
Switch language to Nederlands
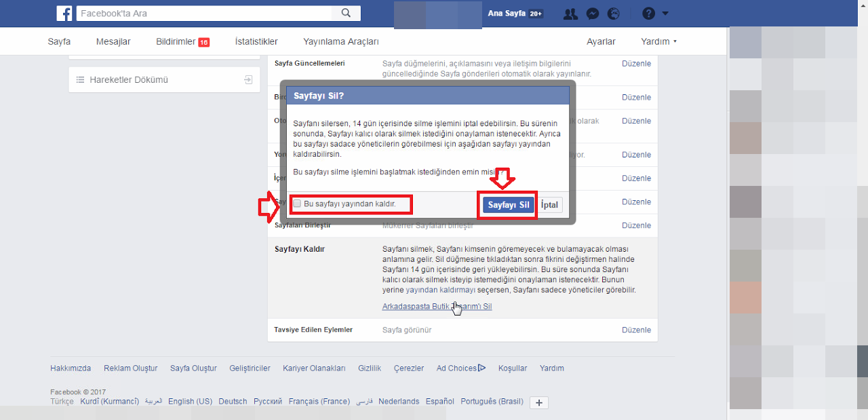pos(399,402)
